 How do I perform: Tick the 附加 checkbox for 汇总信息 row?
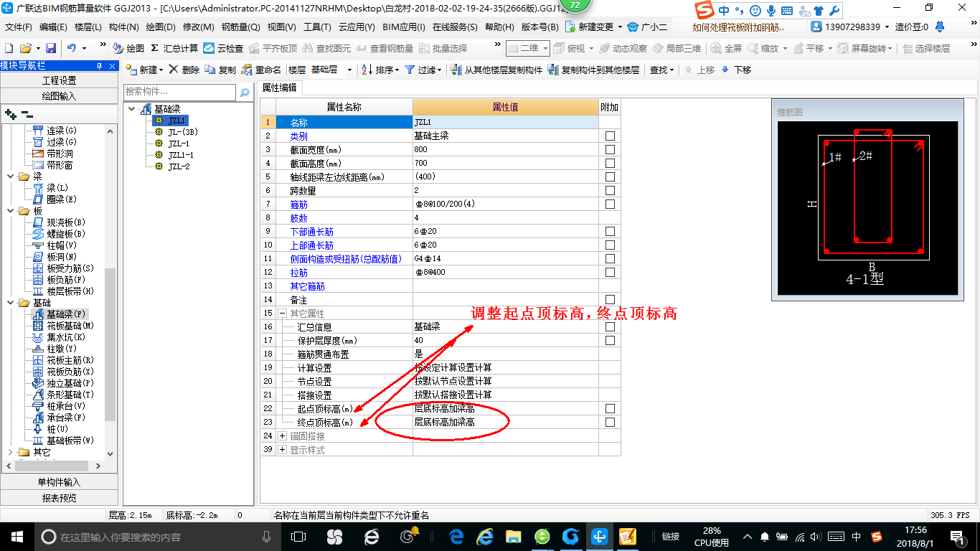pos(610,326)
